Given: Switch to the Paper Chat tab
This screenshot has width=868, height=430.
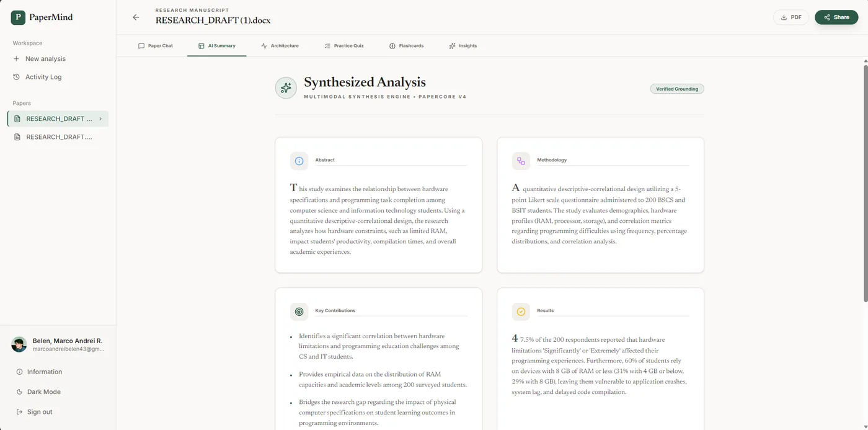Looking at the screenshot, I should (156, 46).
